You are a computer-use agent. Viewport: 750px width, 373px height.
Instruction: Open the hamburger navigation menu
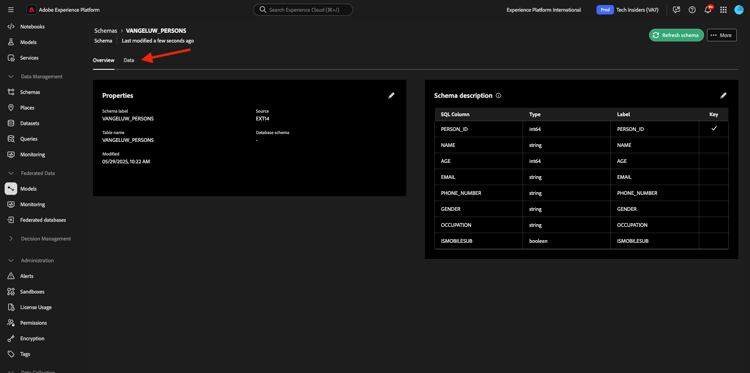11,10
